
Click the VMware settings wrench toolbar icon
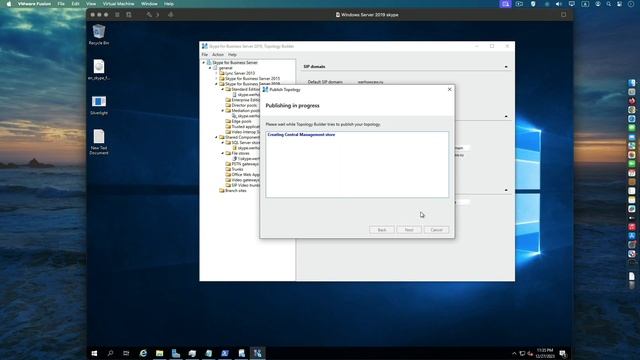pos(149,15)
